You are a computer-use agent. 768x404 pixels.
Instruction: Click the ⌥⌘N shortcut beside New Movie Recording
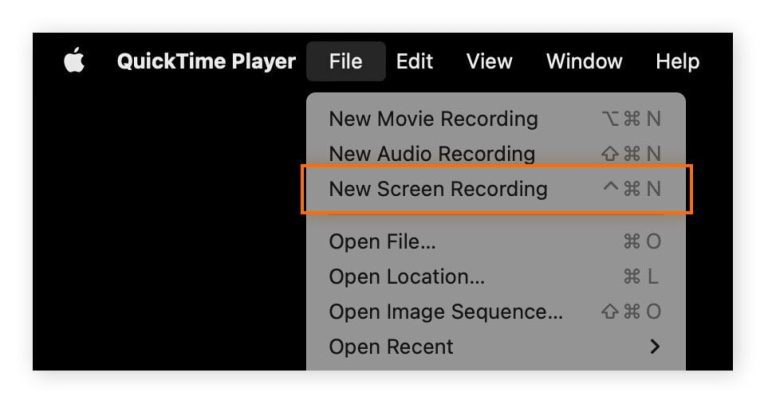pos(631,119)
